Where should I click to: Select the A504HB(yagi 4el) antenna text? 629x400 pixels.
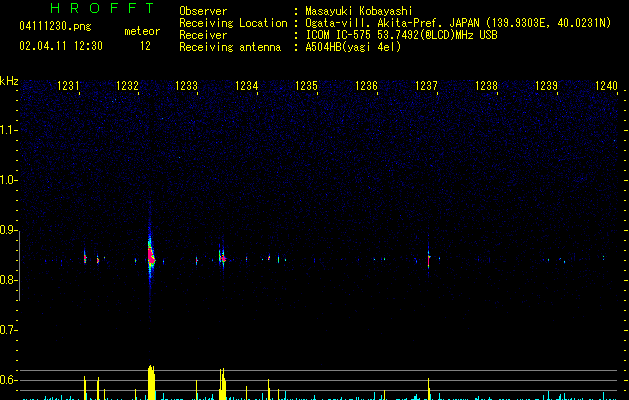(x=353, y=47)
